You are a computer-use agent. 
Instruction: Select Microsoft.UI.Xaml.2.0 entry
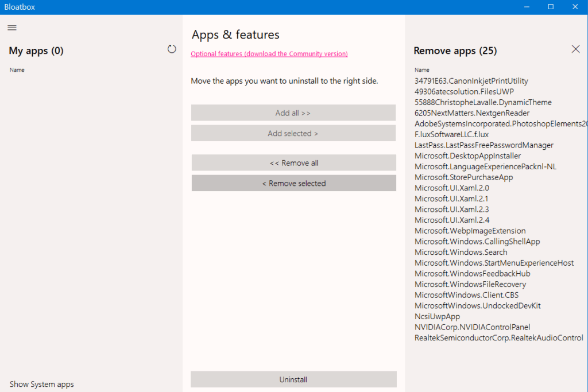pyautogui.click(x=451, y=188)
